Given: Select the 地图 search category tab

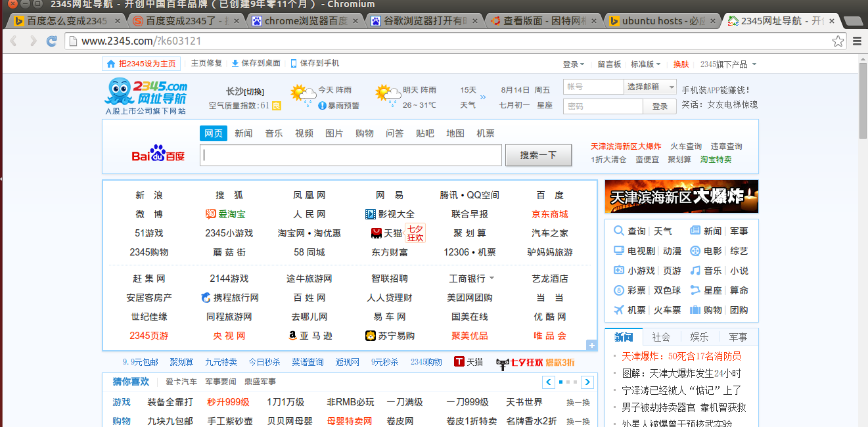Looking at the screenshot, I should click(x=455, y=133).
